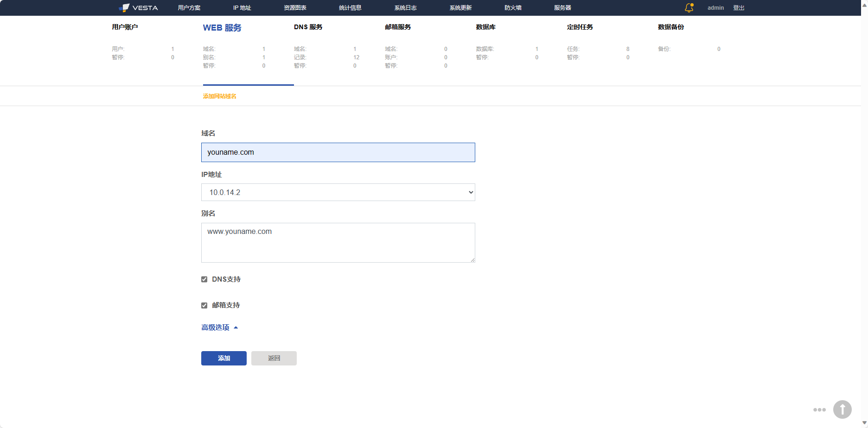Click the scroll-to-top arrow button
The width and height of the screenshot is (868, 428).
pos(842,409)
